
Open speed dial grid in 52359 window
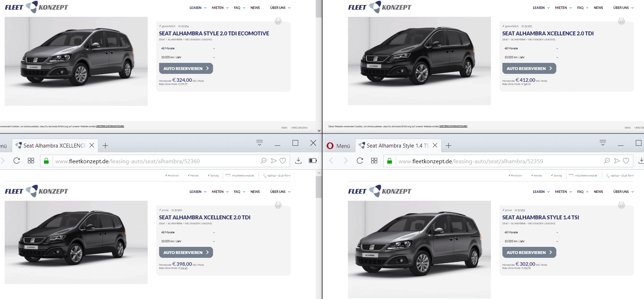coord(374,161)
